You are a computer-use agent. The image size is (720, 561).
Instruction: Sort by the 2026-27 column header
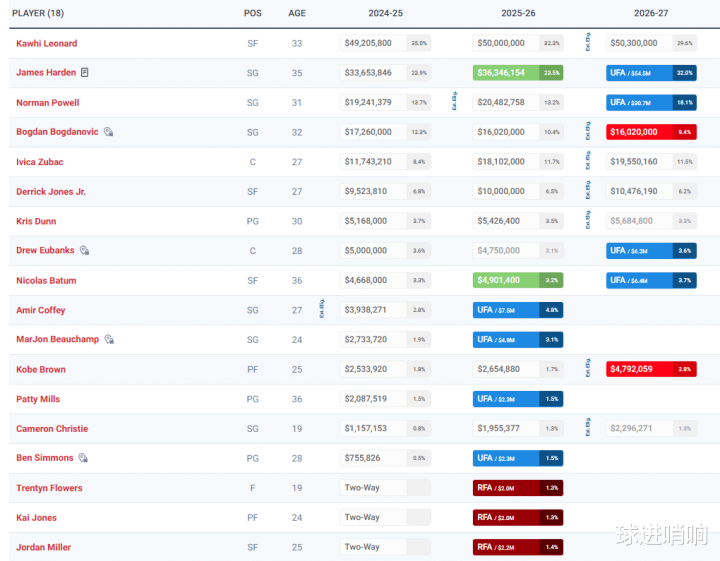coord(651,13)
